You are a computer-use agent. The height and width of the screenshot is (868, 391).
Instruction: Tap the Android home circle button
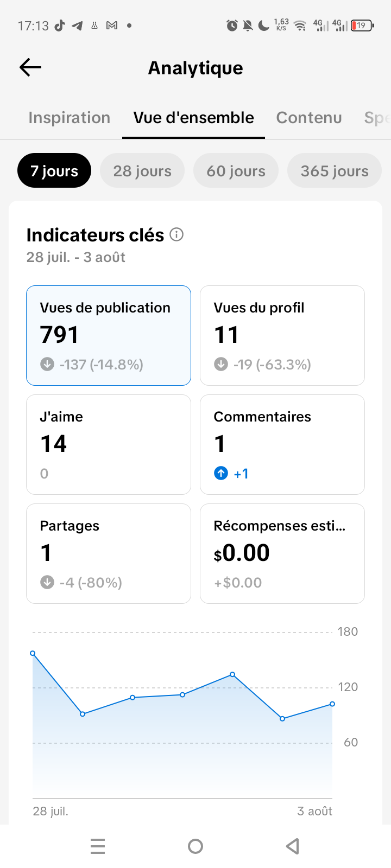click(x=195, y=846)
